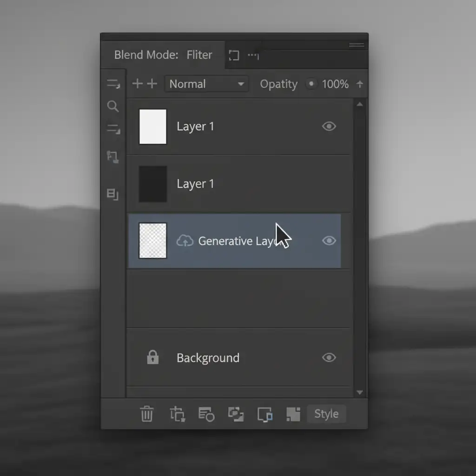This screenshot has width=476, height=476.
Task: Click the search magnifier icon in sidebar
Action: pos(113,106)
